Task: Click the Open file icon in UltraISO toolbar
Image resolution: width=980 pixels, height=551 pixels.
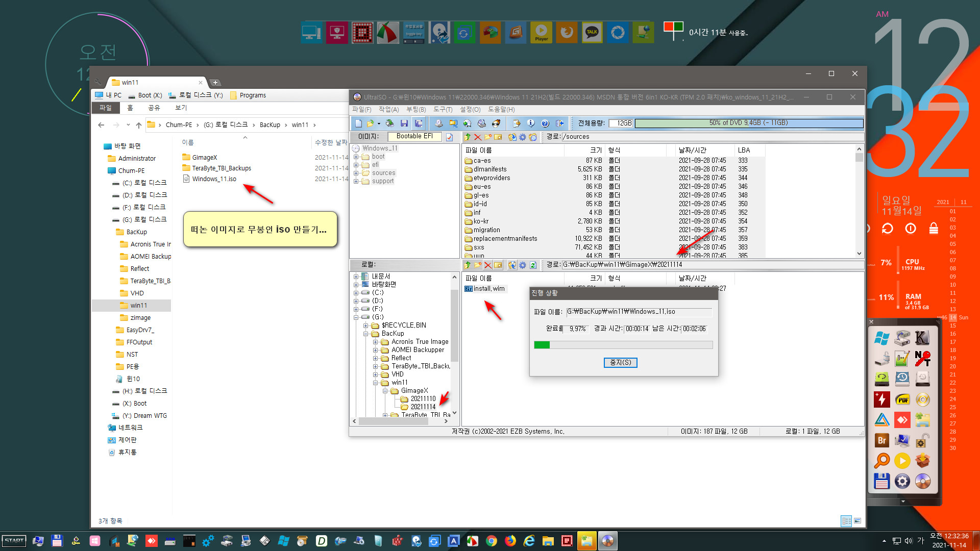Action: pyautogui.click(x=370, y=123)
